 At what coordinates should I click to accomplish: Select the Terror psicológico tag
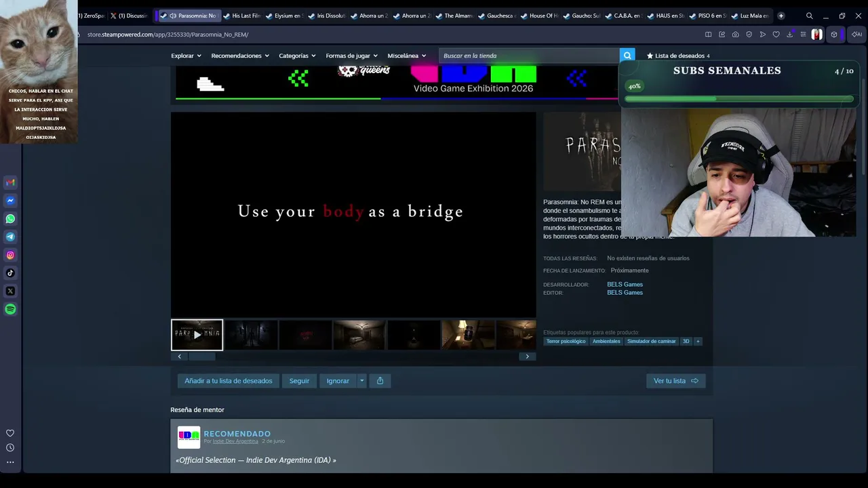pos(566,342)
